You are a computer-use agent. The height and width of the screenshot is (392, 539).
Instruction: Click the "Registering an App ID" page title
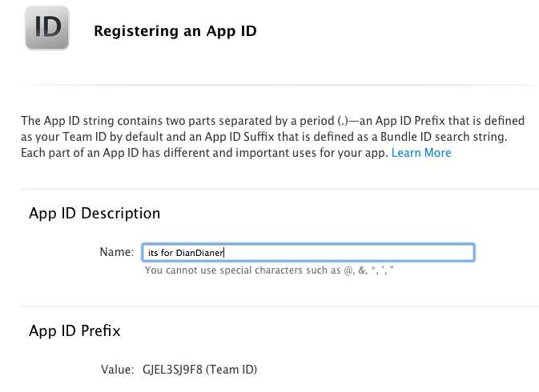pyautogui.click(x=175, y=31)
